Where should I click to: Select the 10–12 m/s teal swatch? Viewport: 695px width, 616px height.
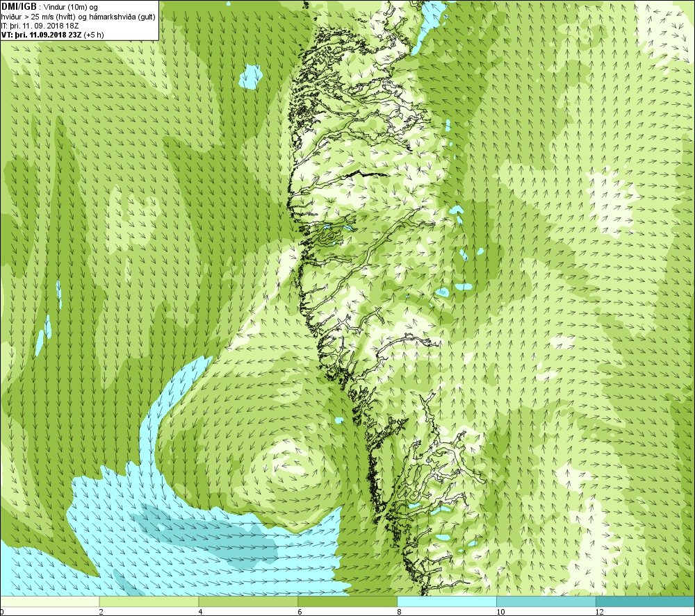[x=546, y=601]
